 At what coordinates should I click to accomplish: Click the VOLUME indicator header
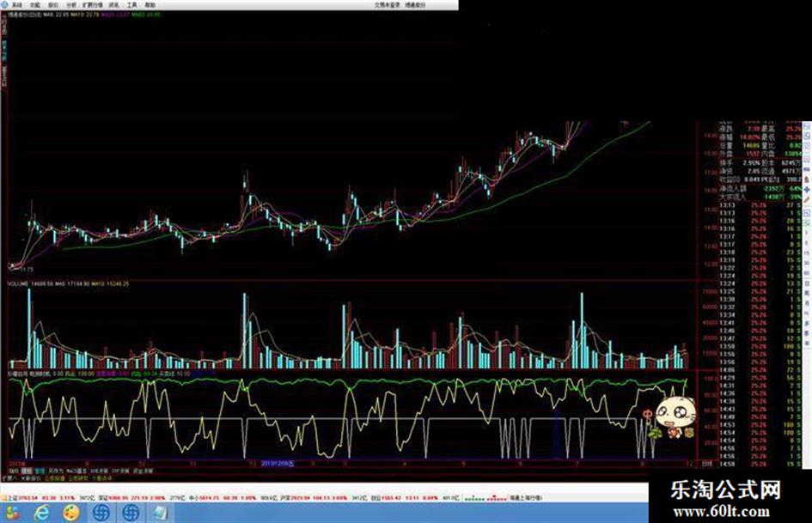[18, 283]
